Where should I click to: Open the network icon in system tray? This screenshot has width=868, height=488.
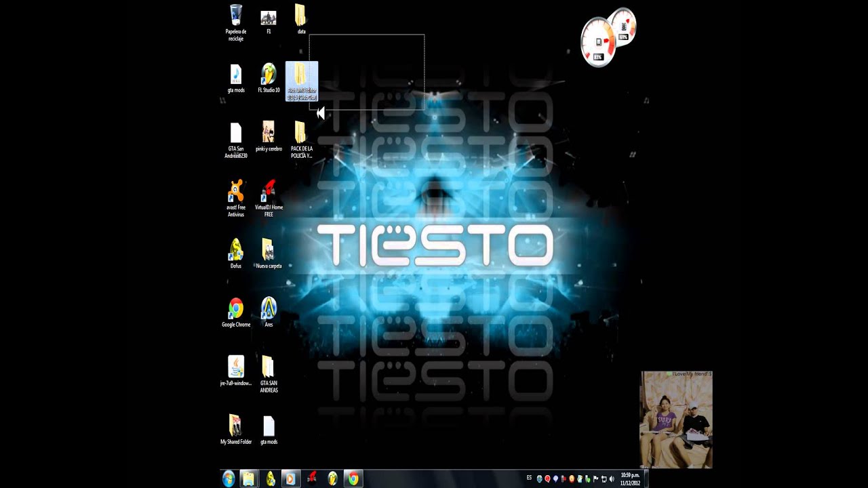pos(604,479)
